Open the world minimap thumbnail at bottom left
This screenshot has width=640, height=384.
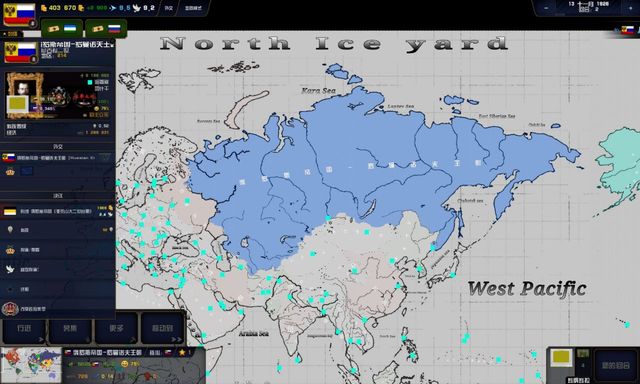[x=31, y=365]
